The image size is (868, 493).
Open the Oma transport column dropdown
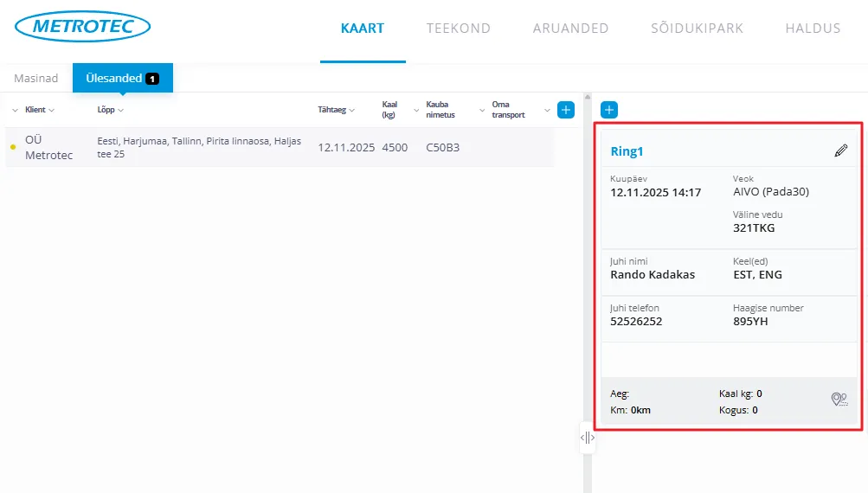coord(546,110)
